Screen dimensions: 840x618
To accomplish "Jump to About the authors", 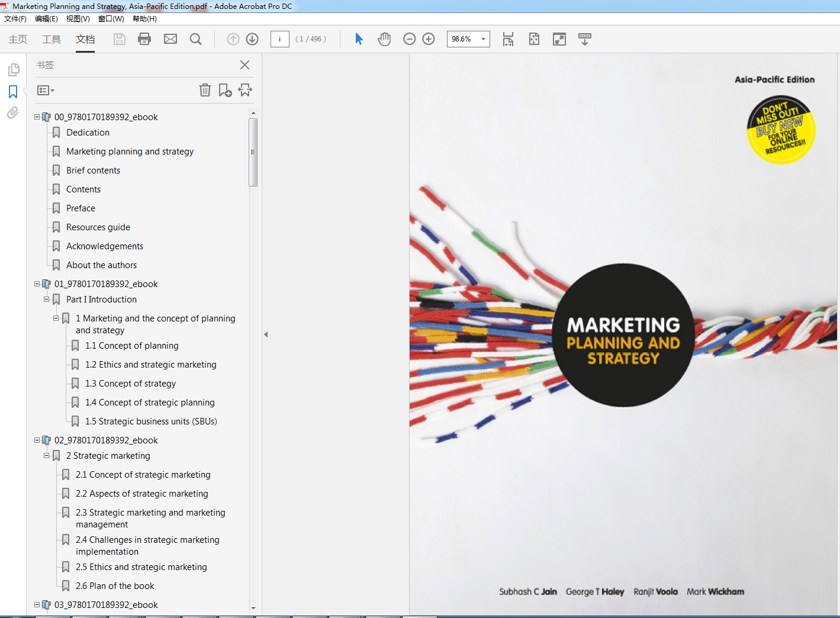I will [101, 265].
